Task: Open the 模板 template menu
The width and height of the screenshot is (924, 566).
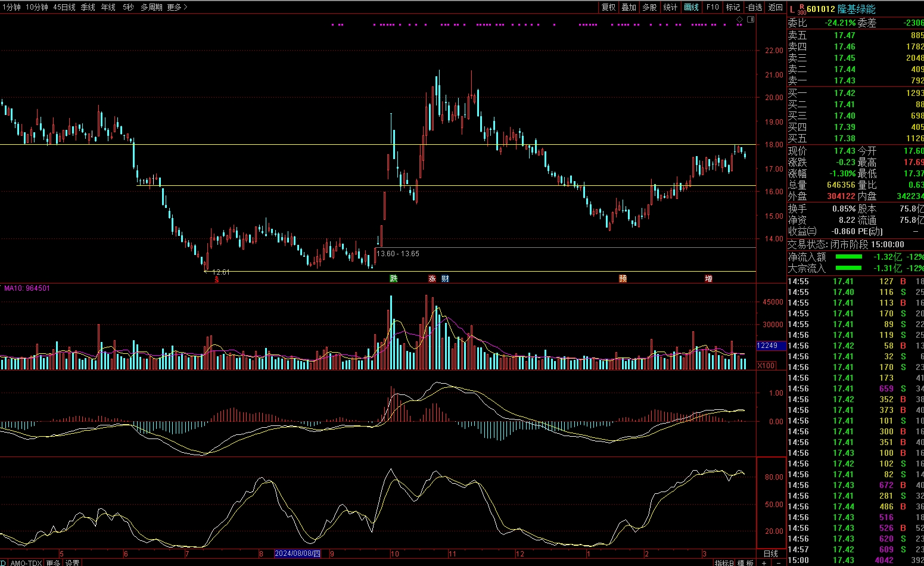Action: point(746,562)
